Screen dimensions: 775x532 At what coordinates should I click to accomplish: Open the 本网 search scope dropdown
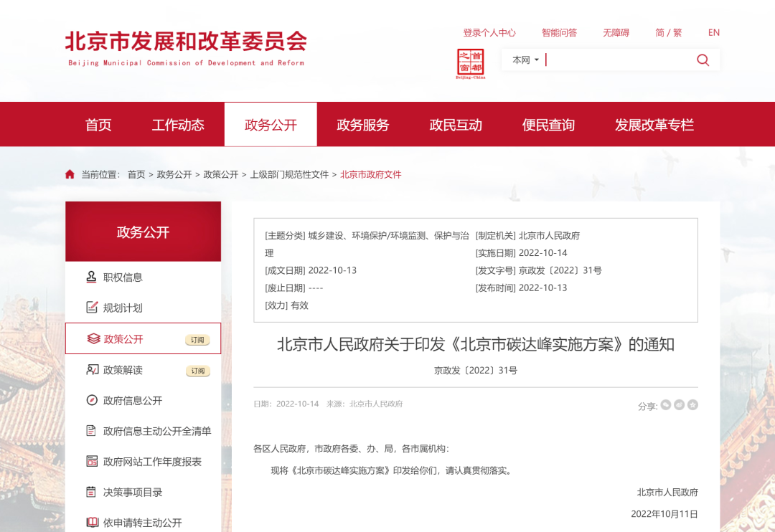tap(525, 60)
